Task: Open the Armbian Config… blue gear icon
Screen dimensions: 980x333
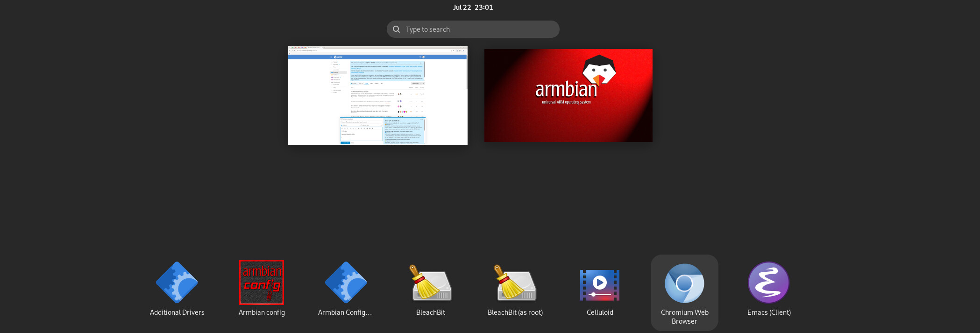Action: pos(346,283)
